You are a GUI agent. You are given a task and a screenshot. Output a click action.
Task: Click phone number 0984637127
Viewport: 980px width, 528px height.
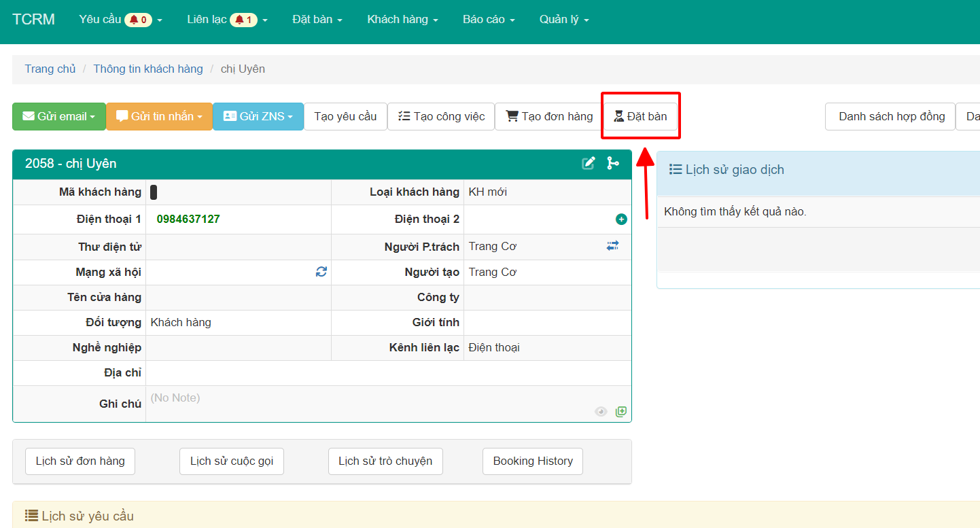188,219
